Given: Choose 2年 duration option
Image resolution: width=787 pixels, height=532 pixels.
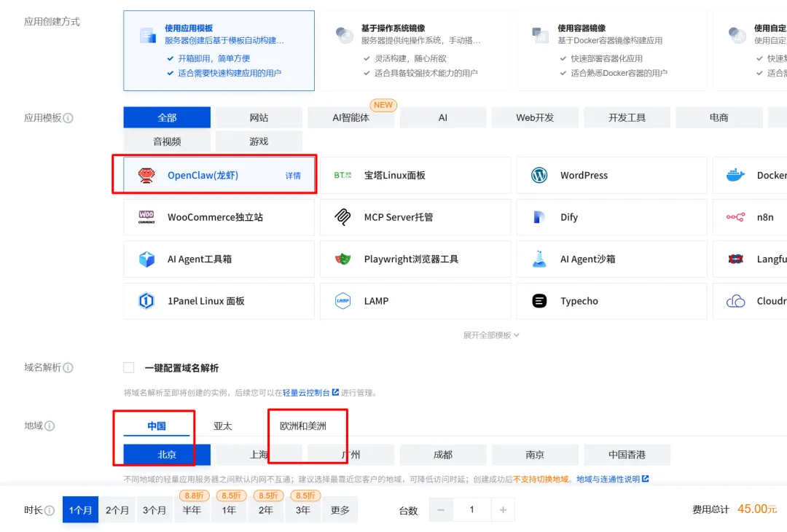Looking at the screenshot, I should (265, 510).
